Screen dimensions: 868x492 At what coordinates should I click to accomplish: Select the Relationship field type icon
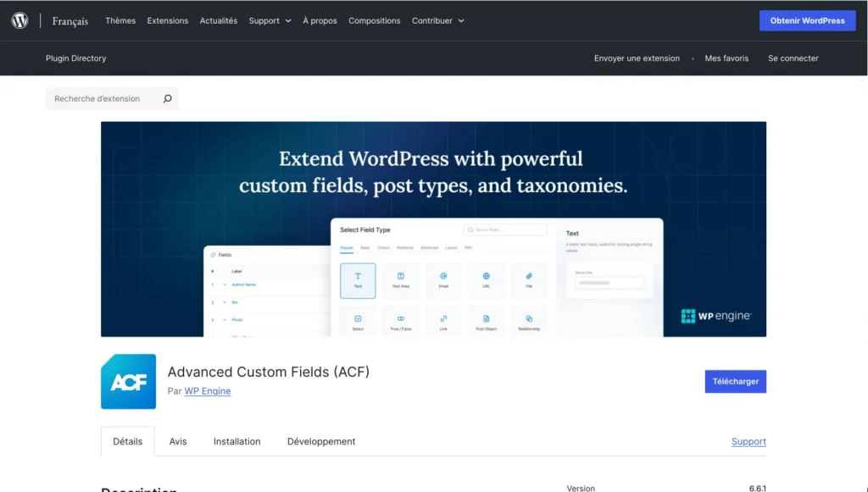tap(529, 320)
